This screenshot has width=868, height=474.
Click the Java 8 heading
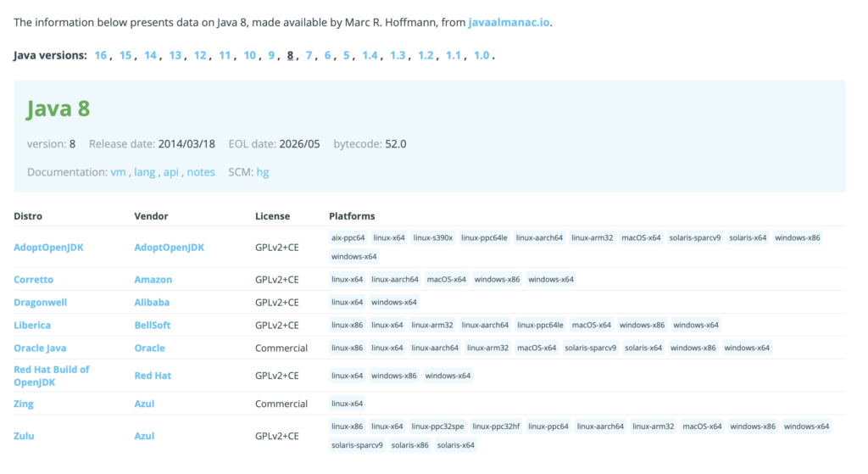tap(58, 109)
